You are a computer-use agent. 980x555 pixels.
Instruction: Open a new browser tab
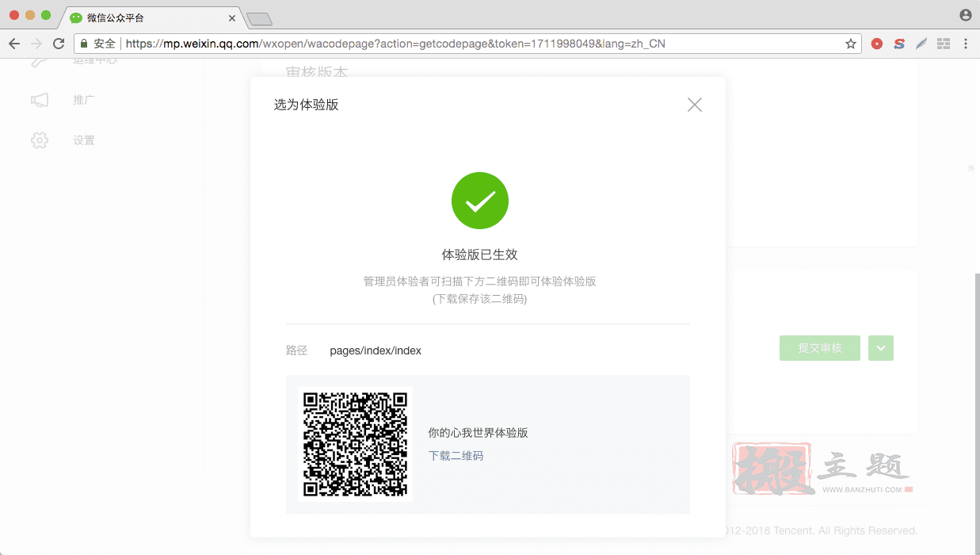[259, 18]
